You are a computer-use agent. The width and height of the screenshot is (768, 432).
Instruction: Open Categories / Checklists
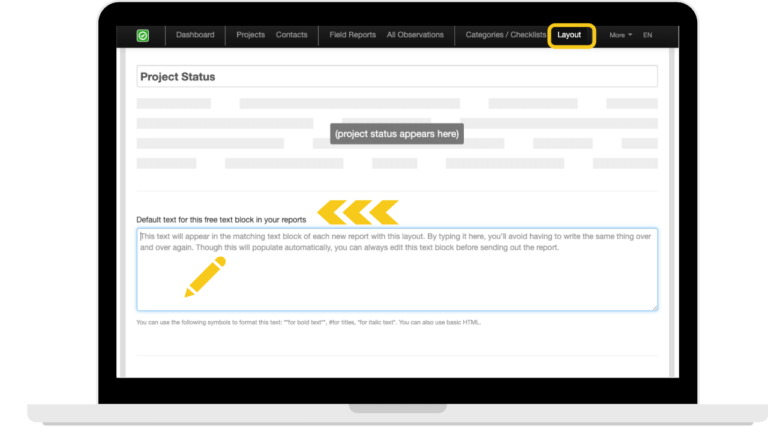[505, 35]
